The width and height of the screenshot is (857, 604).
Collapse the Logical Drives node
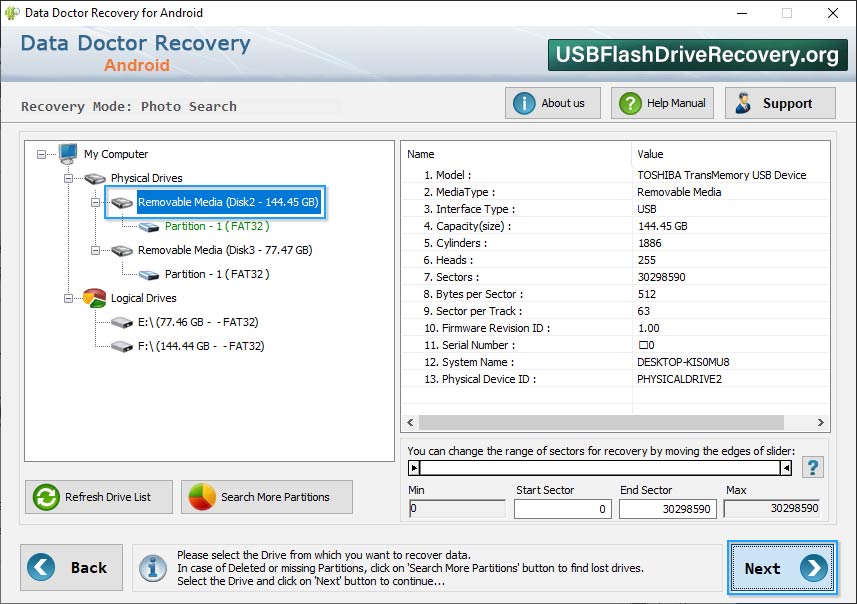[68, 298]
